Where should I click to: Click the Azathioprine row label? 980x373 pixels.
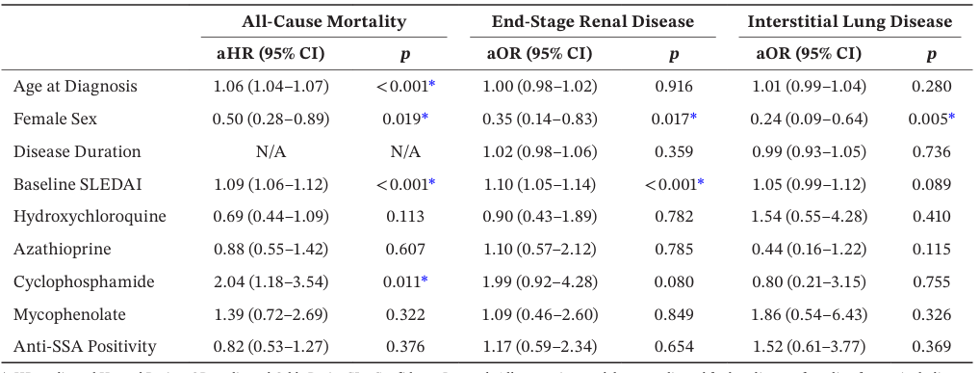coord(63,249)
